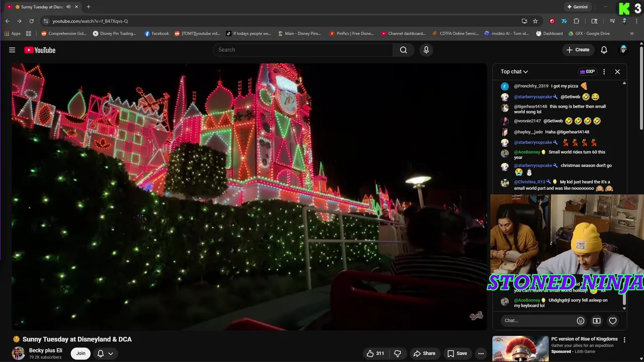Open the Apps bookmarks shortcut
This screenshot has width=644, height=362.
click(x=12, y=34)
